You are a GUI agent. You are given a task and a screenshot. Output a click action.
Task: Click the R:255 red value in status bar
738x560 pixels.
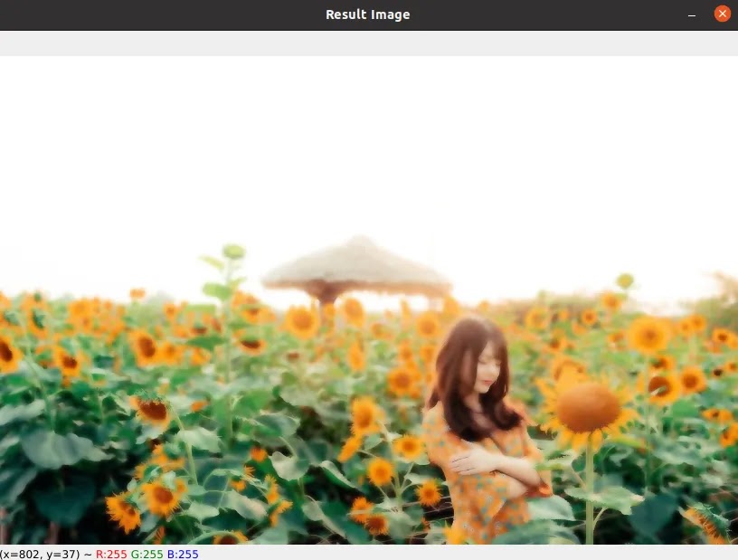point(111,555)
